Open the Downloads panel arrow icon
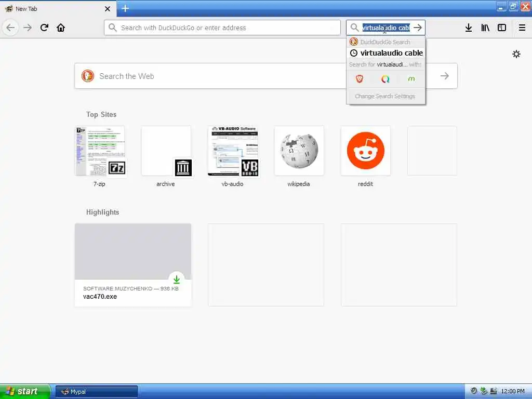The image size is (532, 399). pos(469,28)
